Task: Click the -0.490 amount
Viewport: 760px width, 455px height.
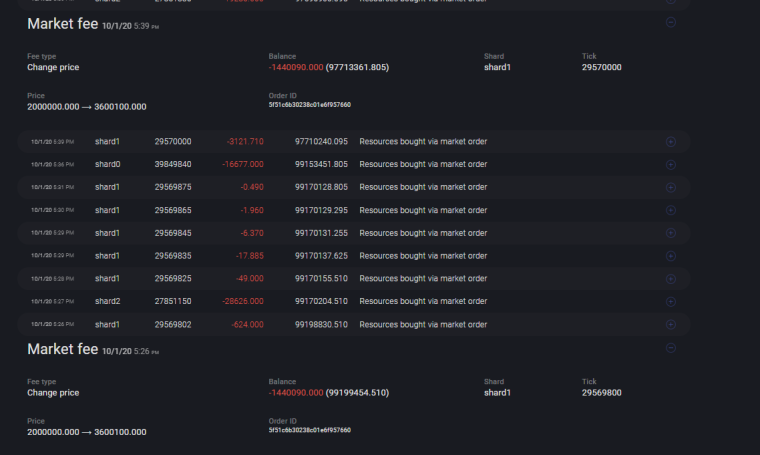Action: 252,187
